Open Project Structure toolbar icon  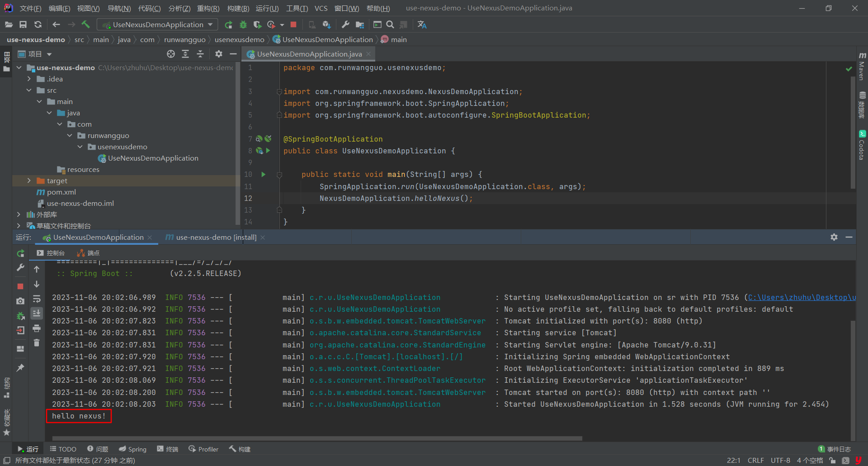click(x=360, y=24)
